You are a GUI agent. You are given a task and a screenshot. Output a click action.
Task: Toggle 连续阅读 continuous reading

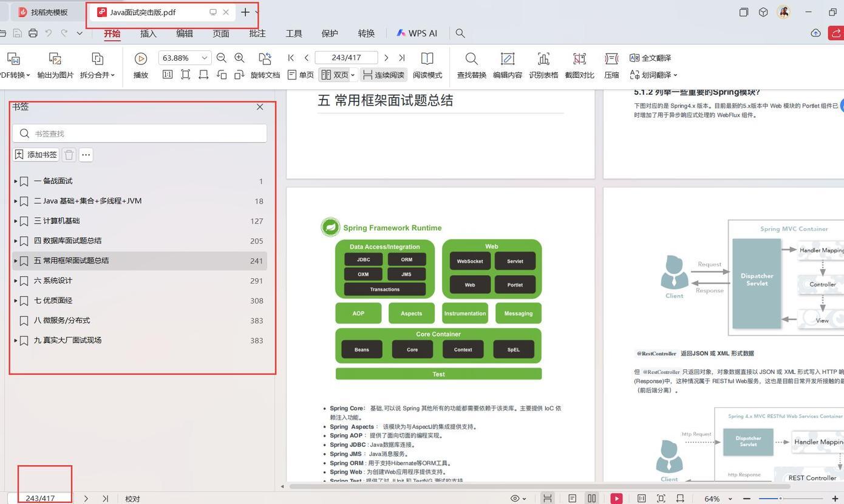[x=383, y=75]
